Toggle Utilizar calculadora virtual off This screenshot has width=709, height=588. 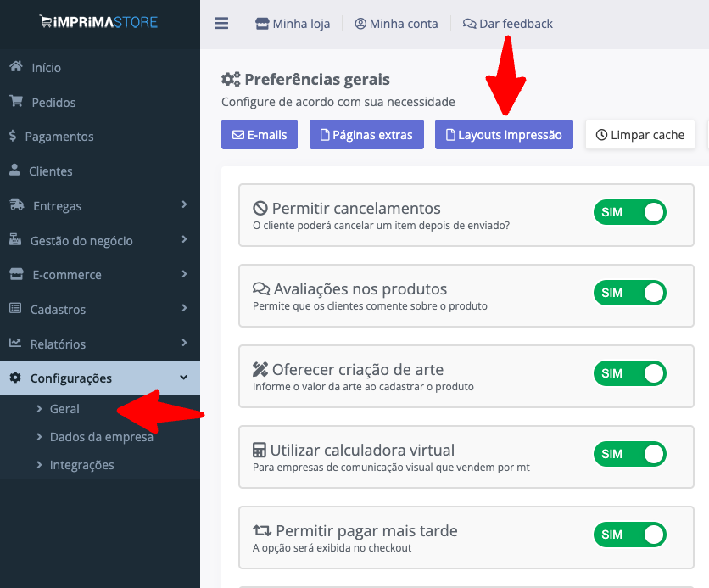629,454
